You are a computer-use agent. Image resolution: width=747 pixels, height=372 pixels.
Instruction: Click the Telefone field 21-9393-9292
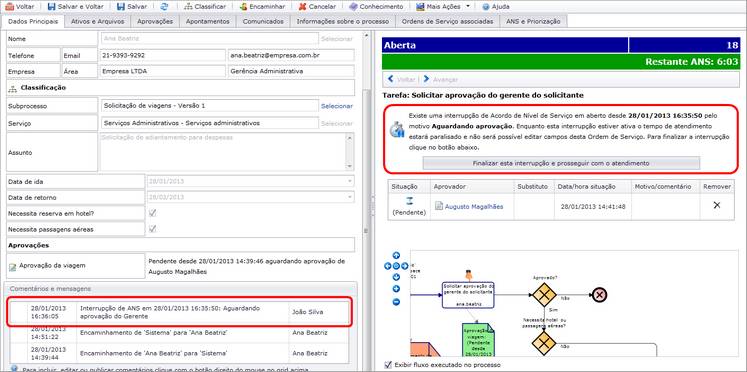click(162, 55)
